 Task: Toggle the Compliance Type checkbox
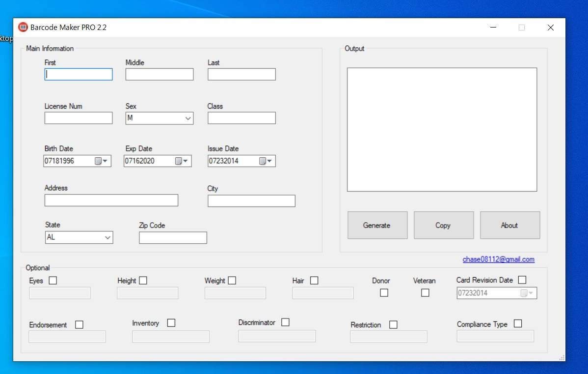[518, 323]
